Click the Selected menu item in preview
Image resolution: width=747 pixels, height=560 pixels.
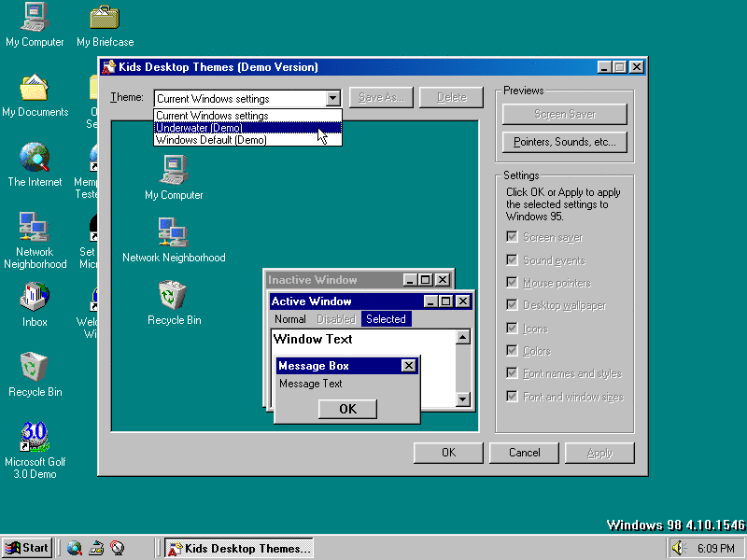click(x=386, y=319)
